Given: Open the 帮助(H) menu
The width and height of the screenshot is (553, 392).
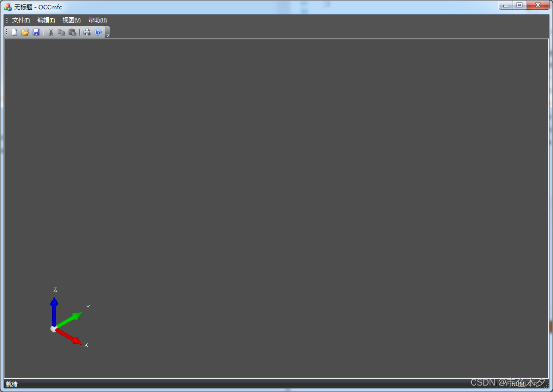Looking at the screenshot, I should [97, 20].
